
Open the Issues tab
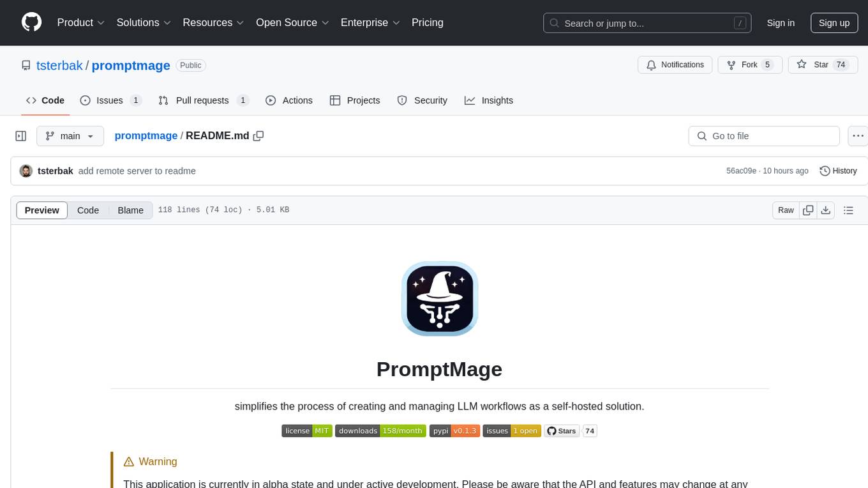110,100
